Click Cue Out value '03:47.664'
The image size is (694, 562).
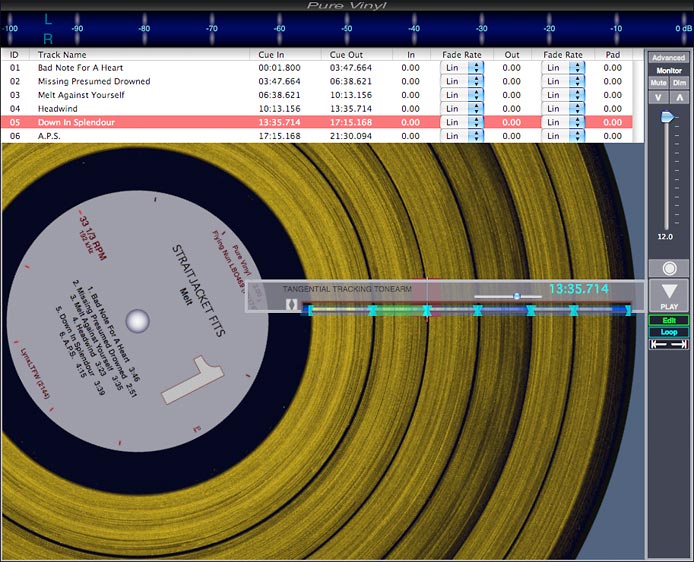(351, 68)
